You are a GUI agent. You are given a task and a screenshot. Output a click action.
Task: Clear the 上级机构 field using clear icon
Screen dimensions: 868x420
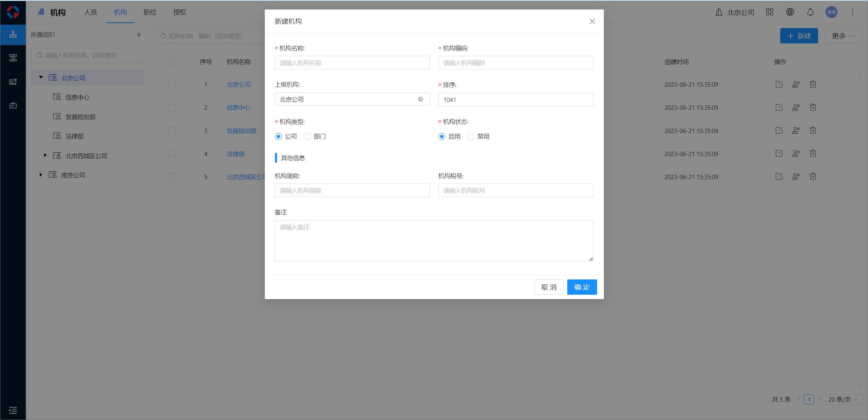click(420, 99)
